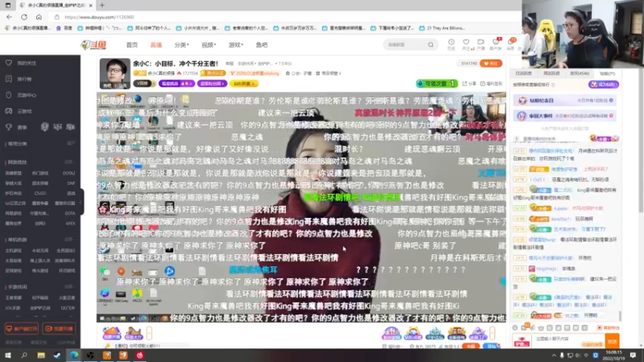Image resolution: width=644 pixels, height=362 pixels.
Task: Switch to 周活跃度 tab
Action: (x=551, y=73)
